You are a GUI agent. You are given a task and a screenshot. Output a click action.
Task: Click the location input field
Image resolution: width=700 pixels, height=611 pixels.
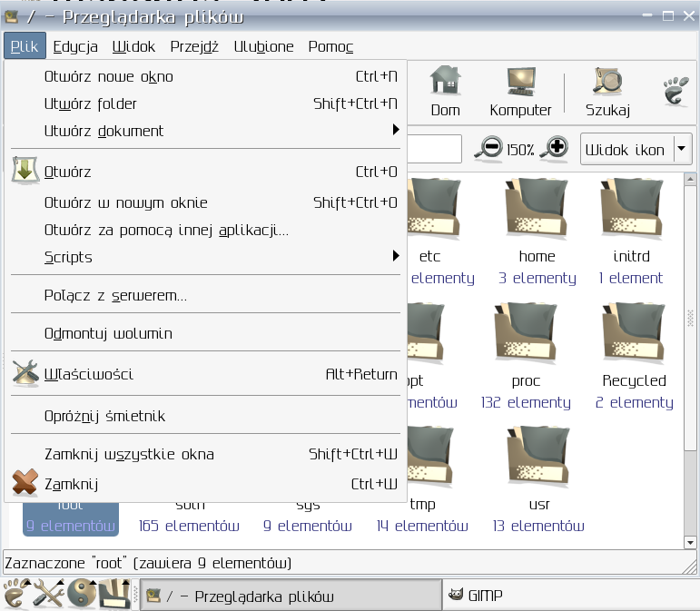coord(434,149)
